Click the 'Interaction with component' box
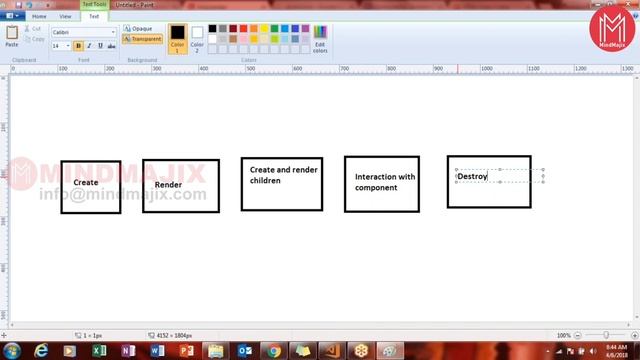Screen dimensions: 640x360 tap(382, 184)
